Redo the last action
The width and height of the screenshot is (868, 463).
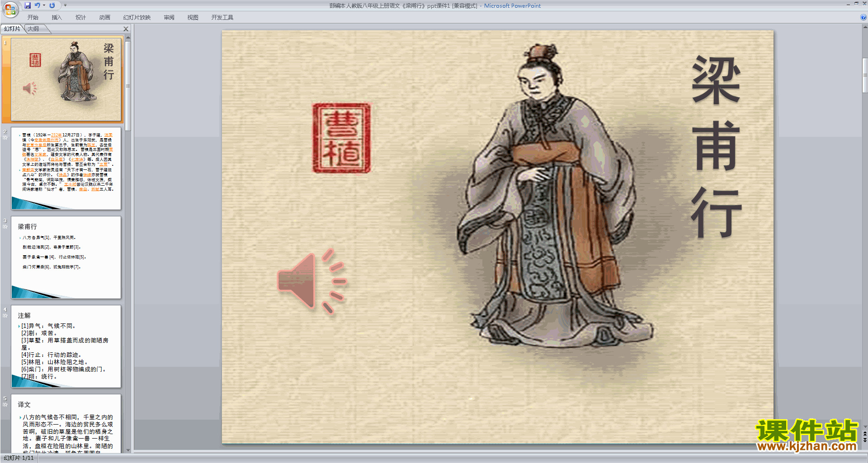coord(52,5)
